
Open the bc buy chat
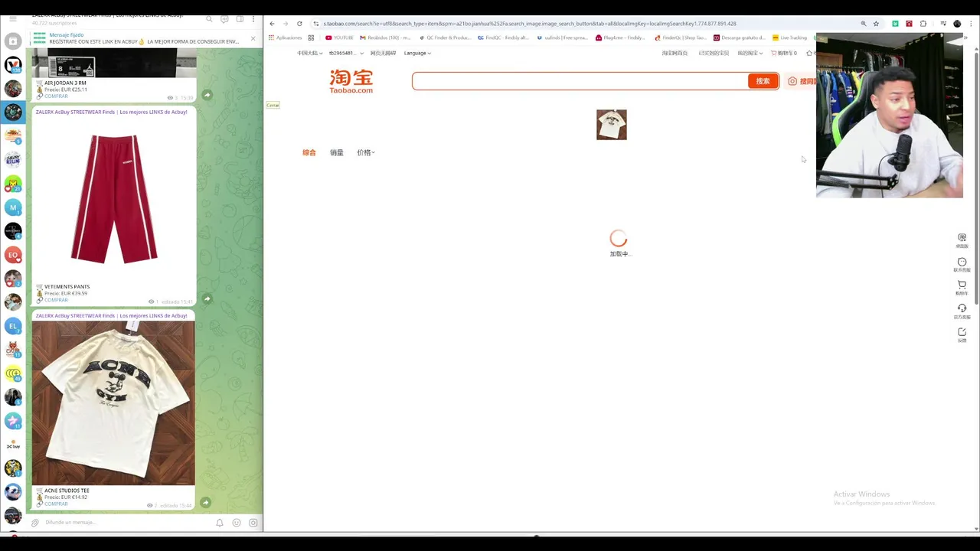tap(13, 445)
